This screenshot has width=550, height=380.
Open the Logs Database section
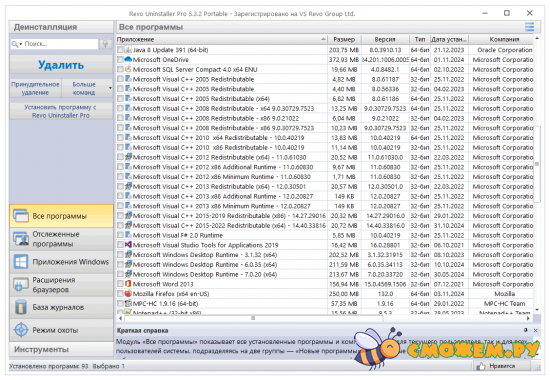[x=61, y=307]
